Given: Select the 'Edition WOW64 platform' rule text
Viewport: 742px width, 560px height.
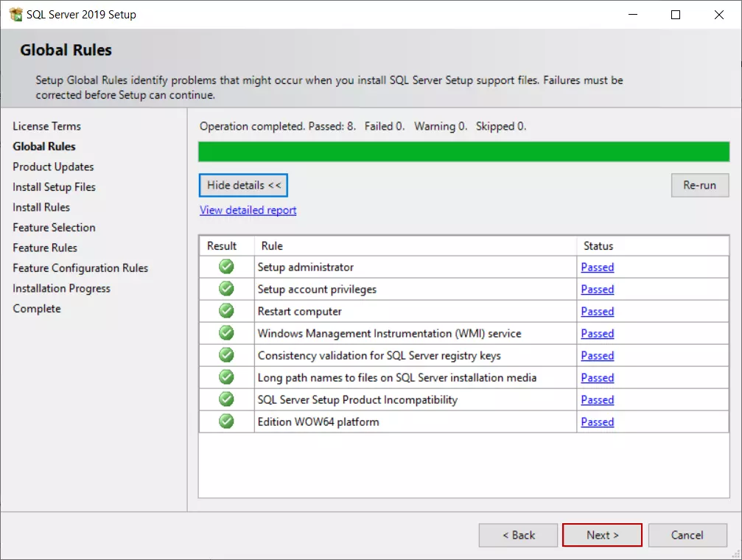Looking at the screenshot, I should (318, 421).
